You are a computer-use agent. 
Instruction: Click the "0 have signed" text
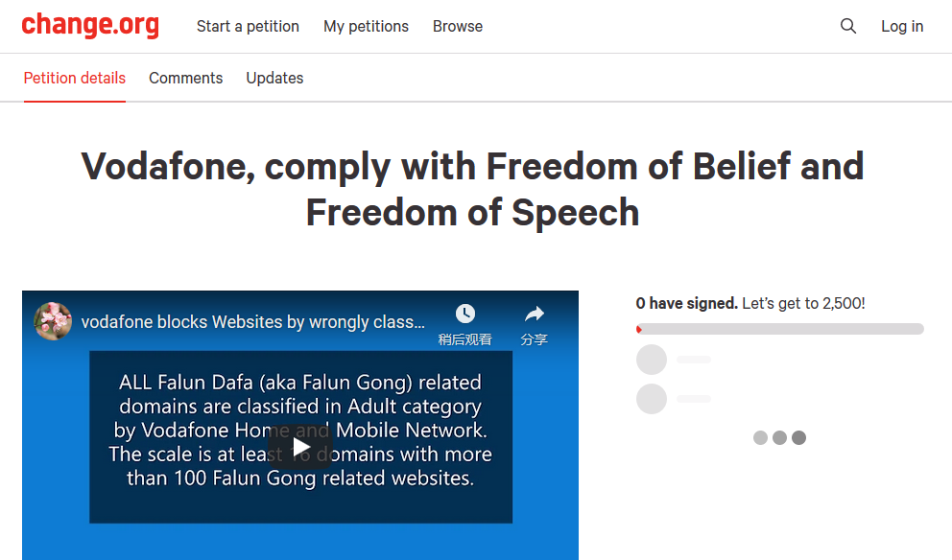(686, 303)
